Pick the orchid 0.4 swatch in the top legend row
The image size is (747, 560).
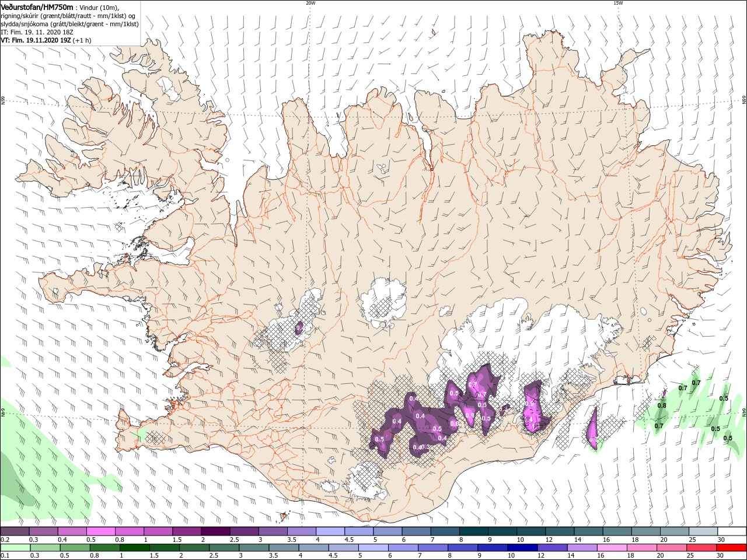71,531
